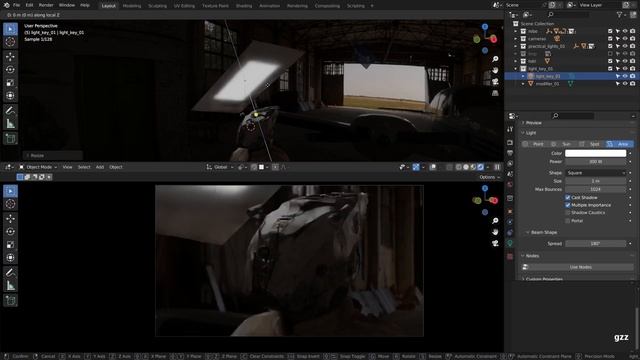
Task: Select the Rotate tool in top viewport
Action: [11, 69]
